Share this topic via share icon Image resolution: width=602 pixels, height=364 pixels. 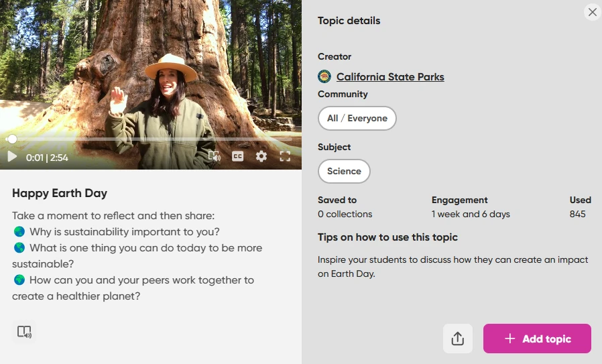[x=458, y=339]
